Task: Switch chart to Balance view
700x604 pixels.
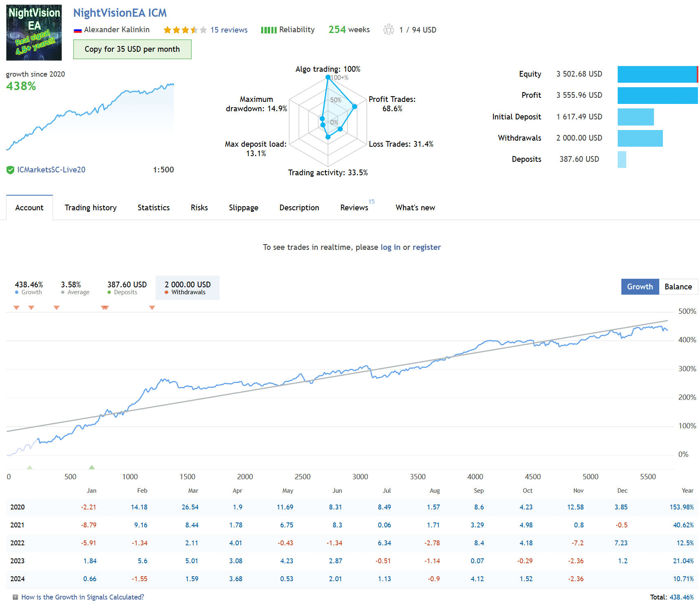Action: (x=678, y=287)
